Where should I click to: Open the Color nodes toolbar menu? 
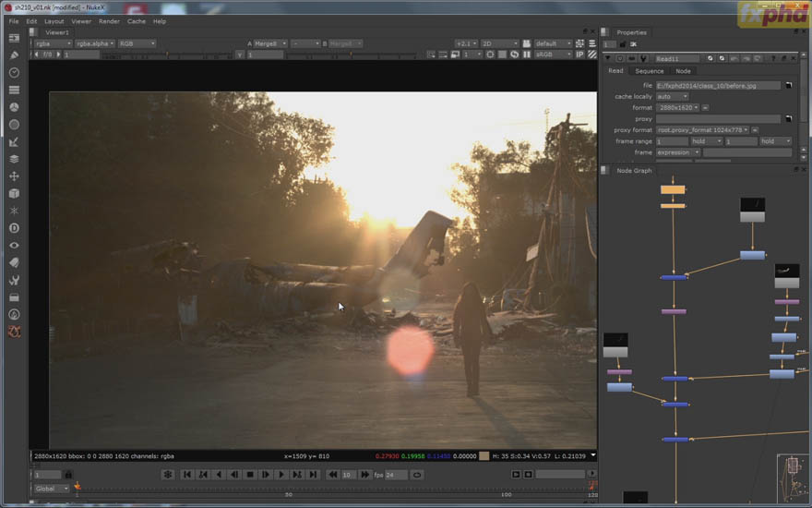tap(14, 107)
